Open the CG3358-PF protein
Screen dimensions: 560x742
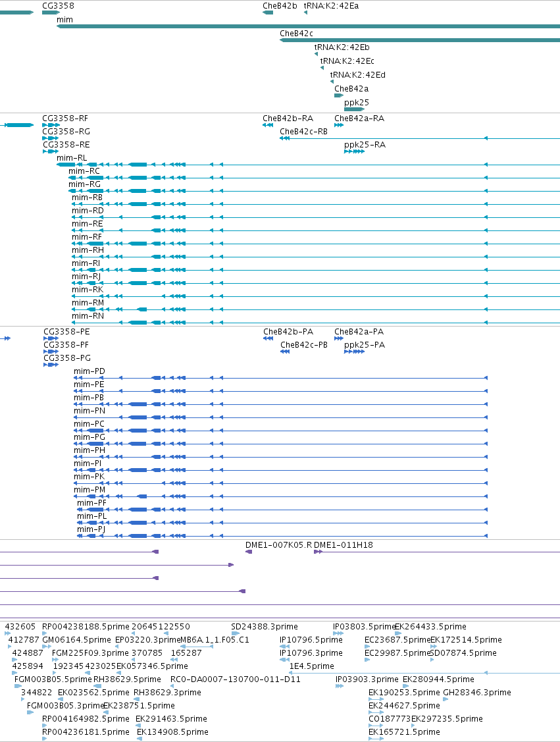point(66,345)
